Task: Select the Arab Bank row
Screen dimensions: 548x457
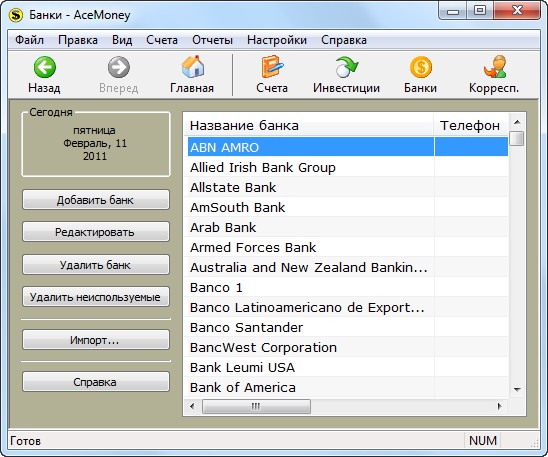Action: click(346, 227)
